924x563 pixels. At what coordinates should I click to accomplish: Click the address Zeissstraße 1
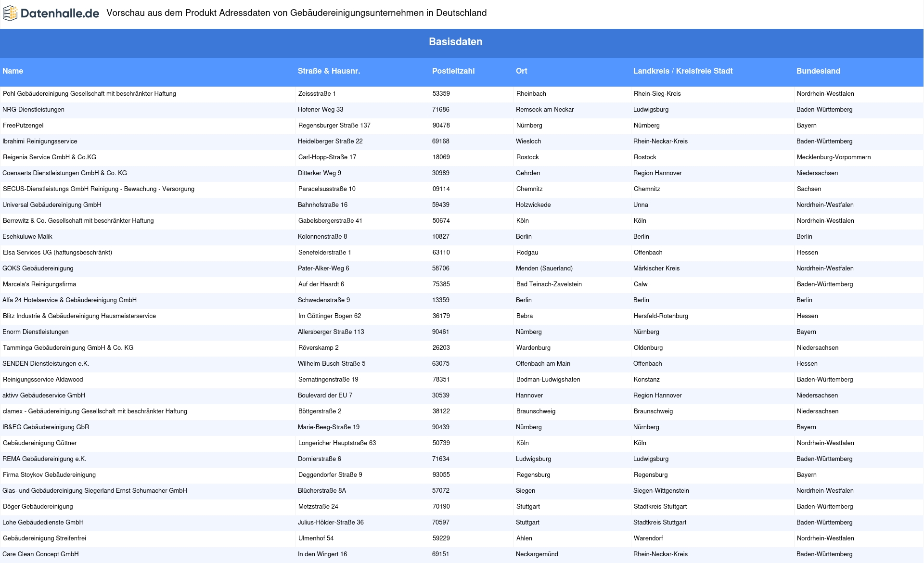click(317, 94)
